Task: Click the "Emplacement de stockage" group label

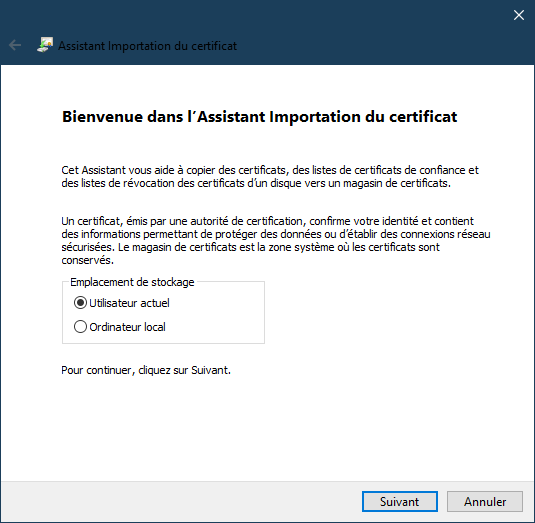Action: 132,282
